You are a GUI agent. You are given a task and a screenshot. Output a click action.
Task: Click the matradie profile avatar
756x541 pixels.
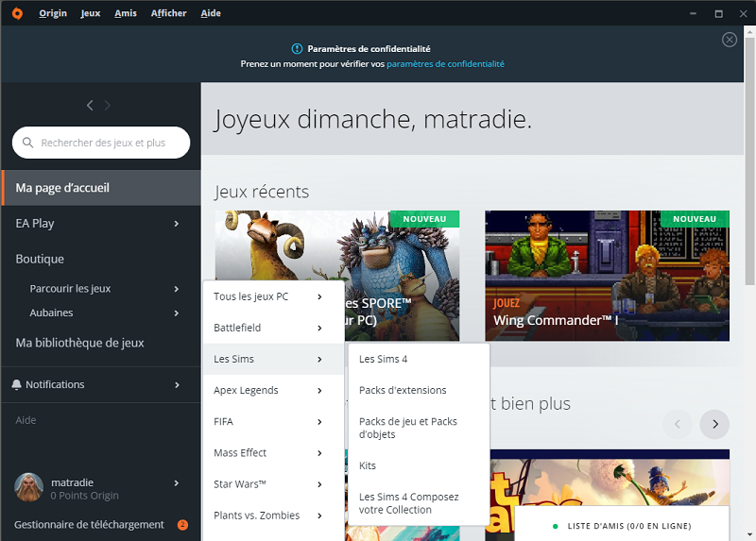[x=29, y=487]
